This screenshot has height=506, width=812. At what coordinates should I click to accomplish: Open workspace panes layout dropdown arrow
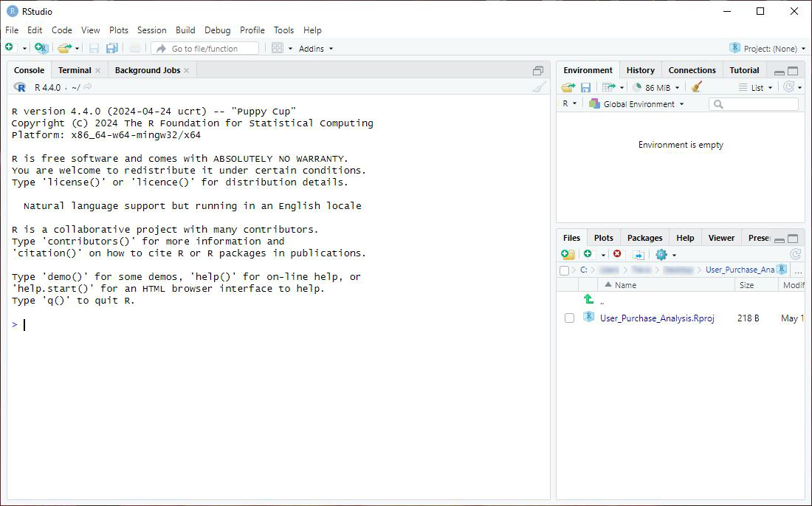tap(290, 49)
